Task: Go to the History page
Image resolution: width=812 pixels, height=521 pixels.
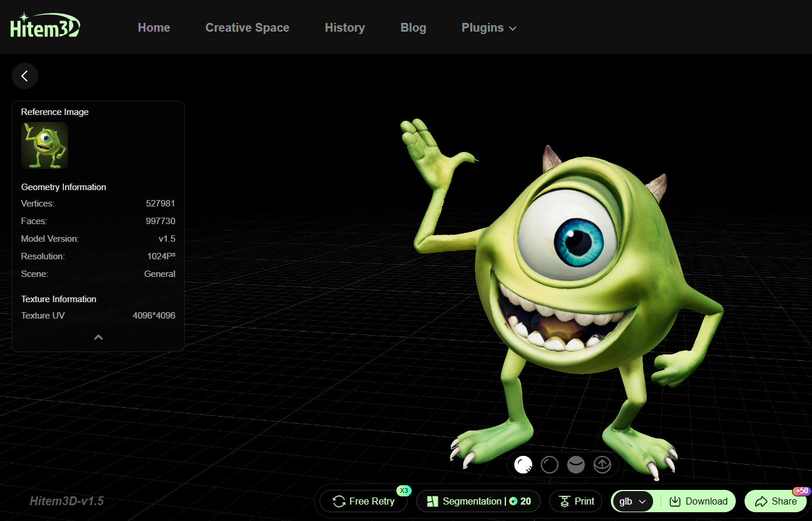Action: 345,28
